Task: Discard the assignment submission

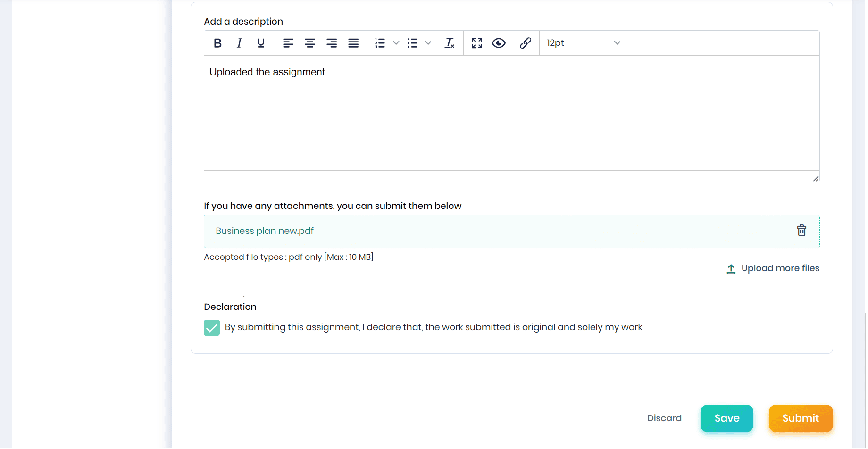Action: 664,418
